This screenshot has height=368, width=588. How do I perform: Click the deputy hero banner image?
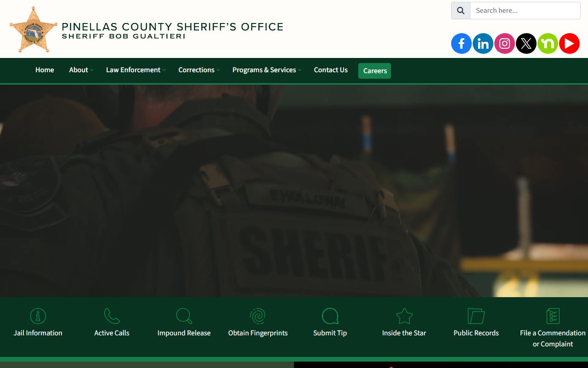tap(294, 191)
